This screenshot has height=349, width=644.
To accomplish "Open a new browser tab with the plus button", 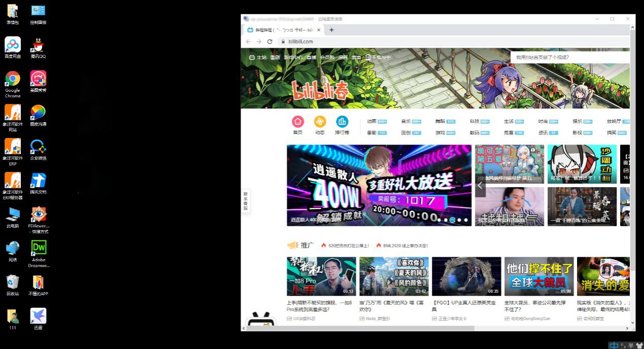I will pos(330,30).
